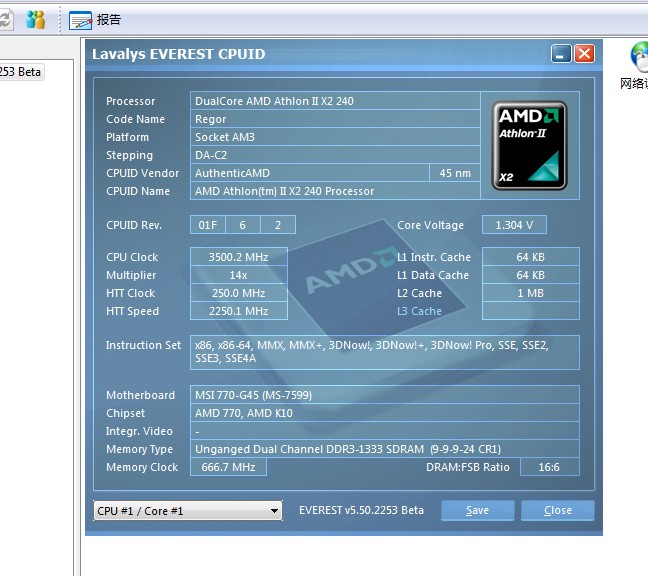The height and width of the screenshot is (576, 648).
Task: Click the CPUID Name value AMD Athlon(tm) II X2 240 Processor
Action: tap(335, 191)
